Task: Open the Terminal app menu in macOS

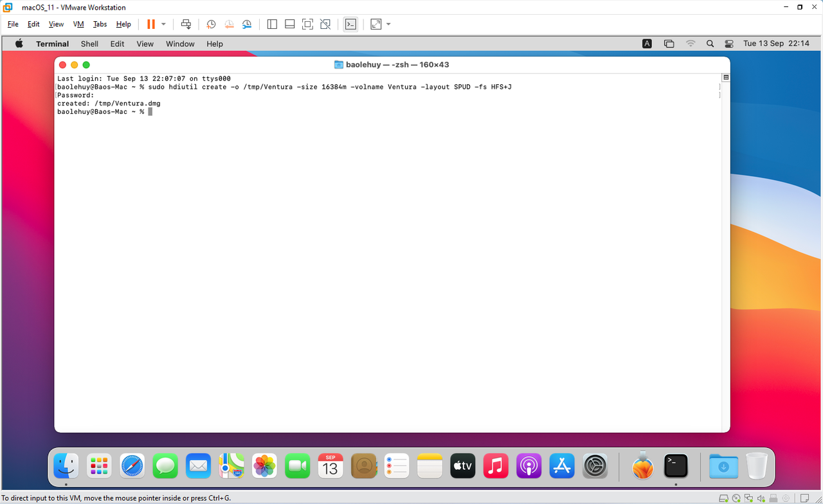Action: [52, 44]
